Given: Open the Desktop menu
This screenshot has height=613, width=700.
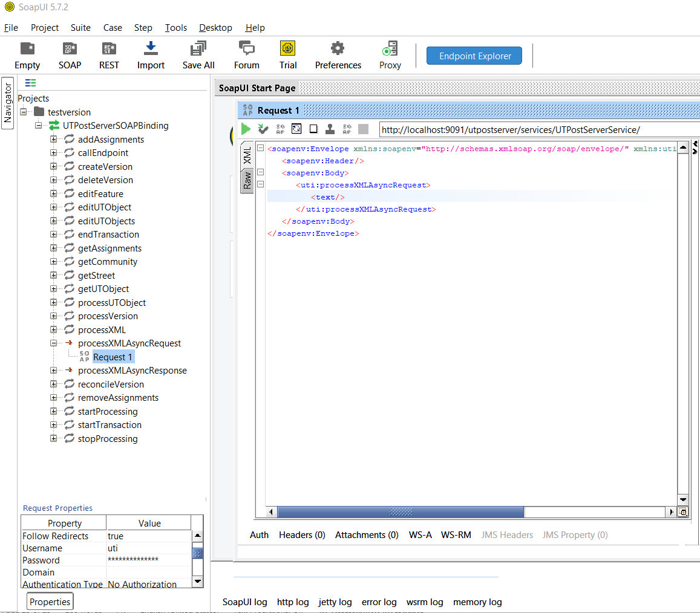Looking at the screenshot, I should (x=215, y=28).
